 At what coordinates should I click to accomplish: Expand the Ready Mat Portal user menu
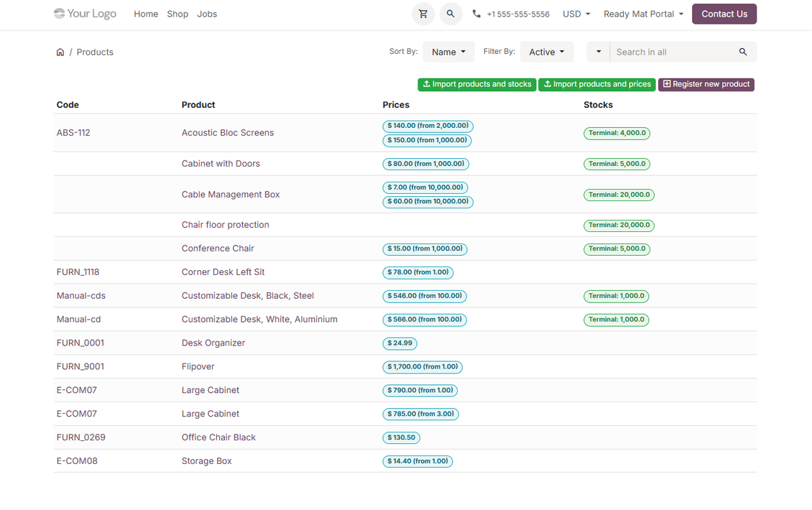[x=643, y=14]
